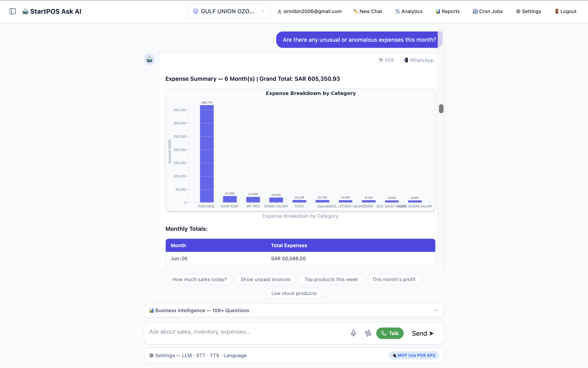Image resolution: width=588 pixels, height=368 pixels.
Task: Click the FOOD bar in the chart
Action: pyautogui.click(x=299, y=201)
